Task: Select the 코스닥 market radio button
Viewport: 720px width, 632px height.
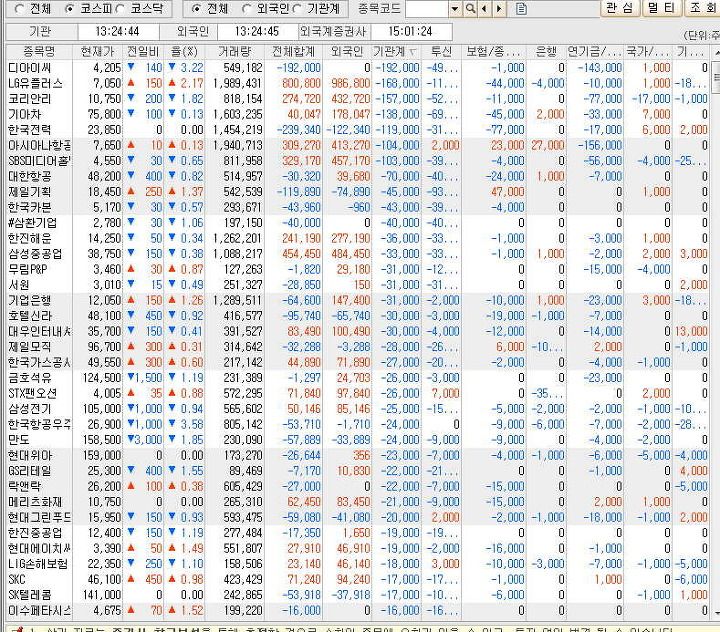Action: 120,8
